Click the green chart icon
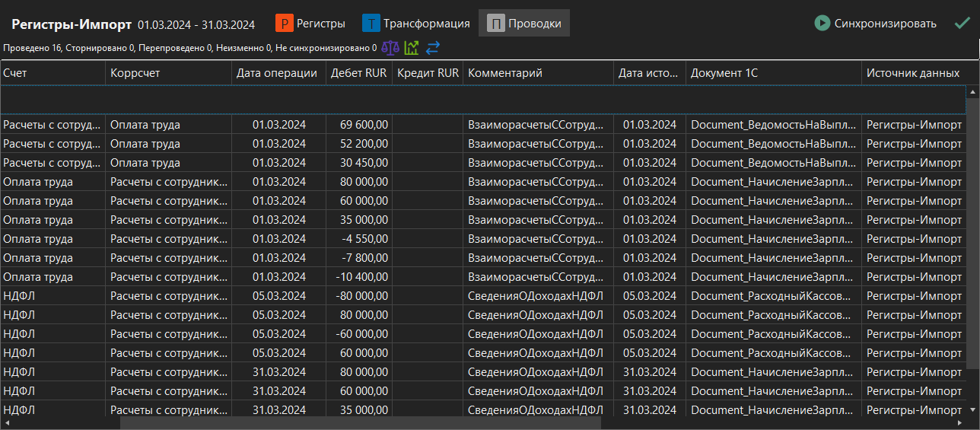980x430 pixels. point(412,48)
